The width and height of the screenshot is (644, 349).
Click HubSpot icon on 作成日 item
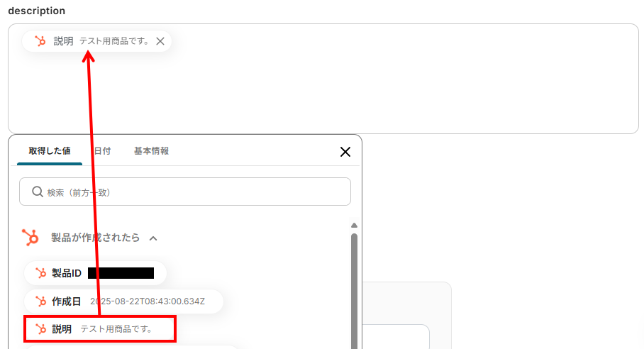40,301
